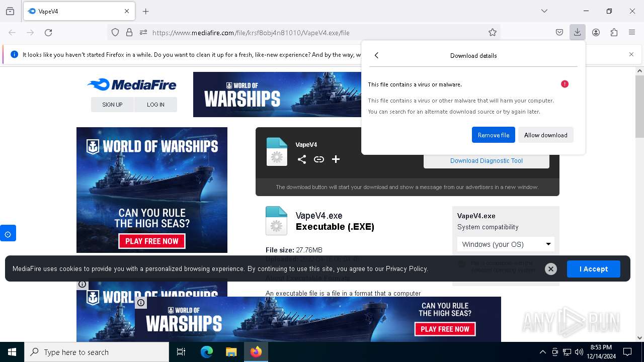The image size is (644, 362).
Task: Save page to Pocket icon
Action: point(559,32)
